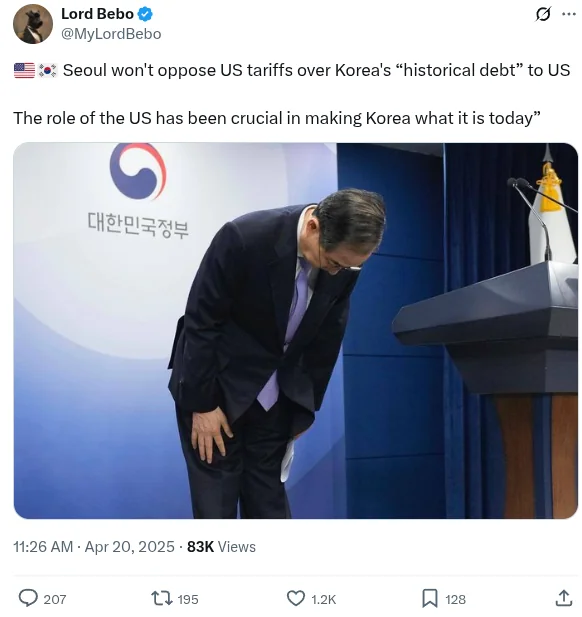The image size is (582, 617).
Task: Open Lord Bebo's profile avatar
Action: (33, 24)
